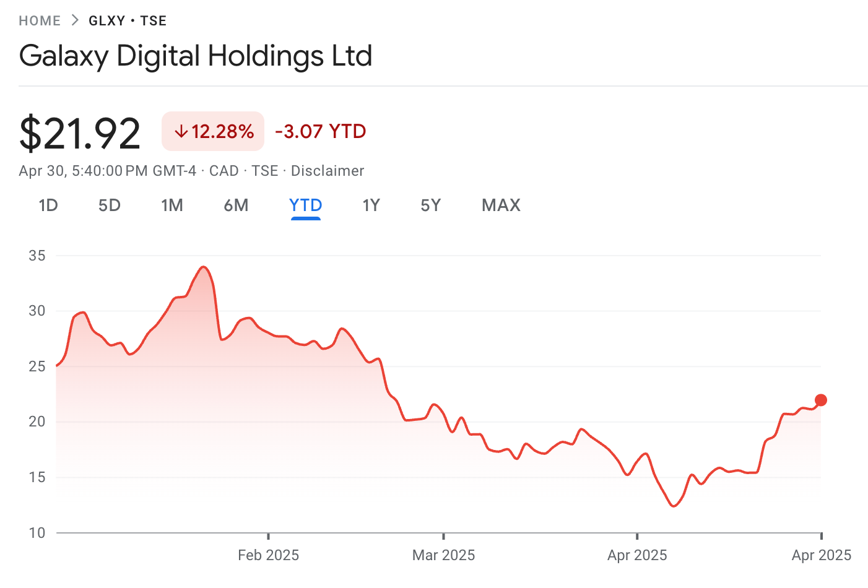This screenshot has width=868, height=588.
Task: Click the Feb 2025 axis label
Action: [x=269, y=555]
